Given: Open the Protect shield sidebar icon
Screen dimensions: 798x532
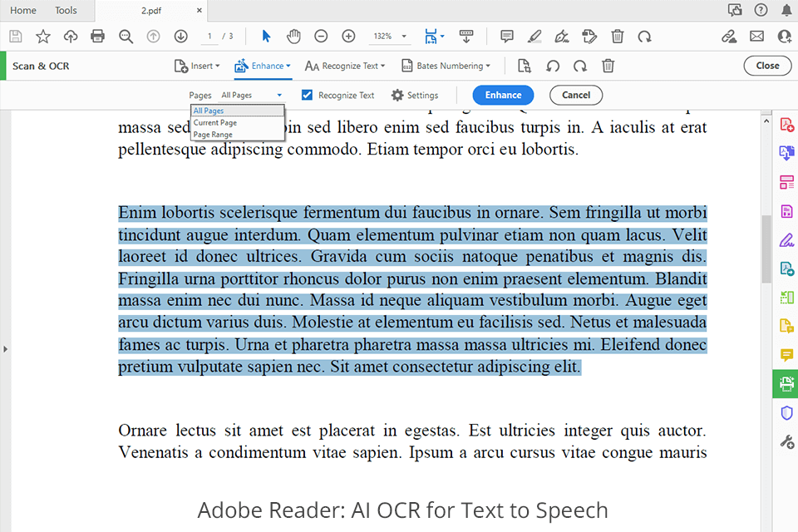Looking at the screenshot, I should coord(787,412).
